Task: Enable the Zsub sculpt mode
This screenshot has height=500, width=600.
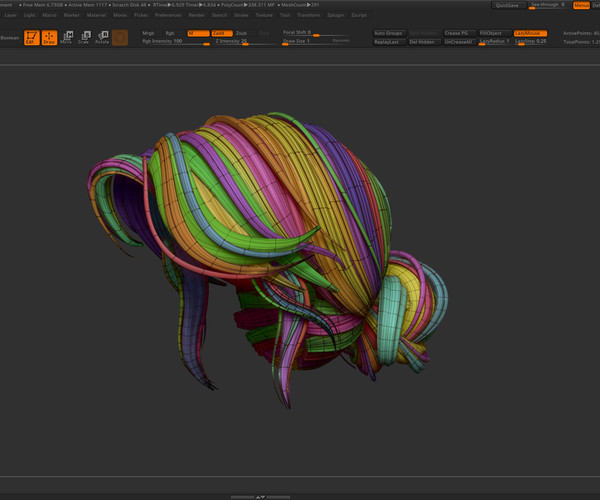Action: (x=241, y=33)
